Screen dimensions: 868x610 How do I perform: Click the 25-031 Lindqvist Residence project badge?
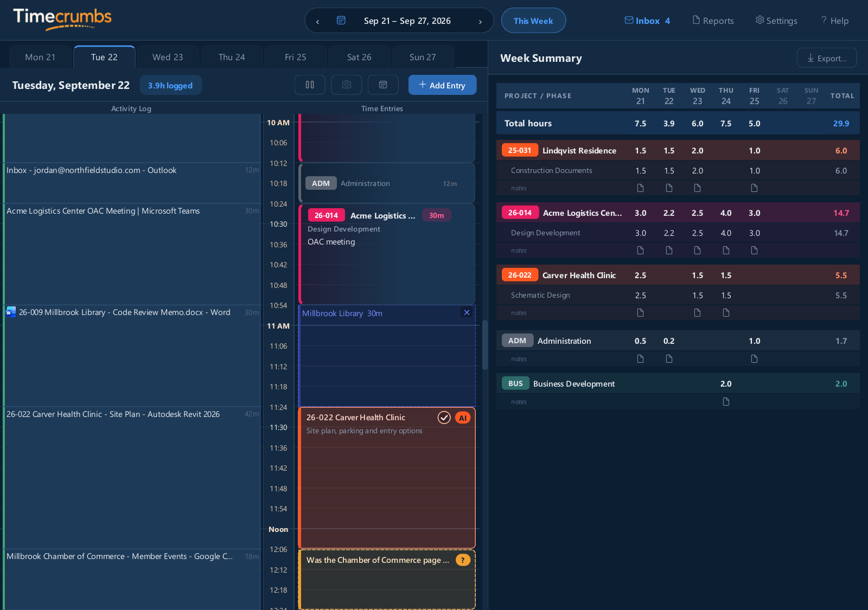tap(520, 150)
